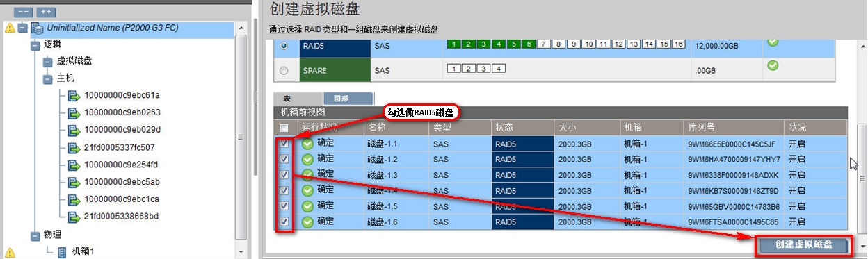Sort by the 序列号 column header
The height and width of the screenshot is (259, 868).
tap(734, 128)
